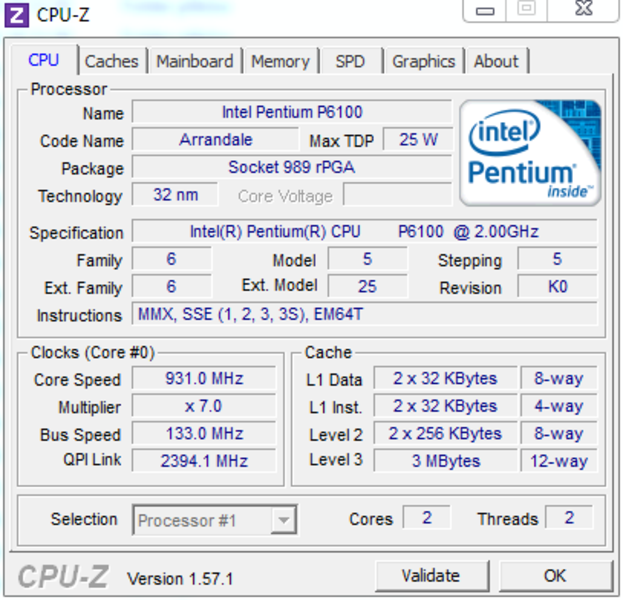The image size is (623, 600).
Task: Click the Core Speed value 931.0 MHz
Action: tap(204, 378)
